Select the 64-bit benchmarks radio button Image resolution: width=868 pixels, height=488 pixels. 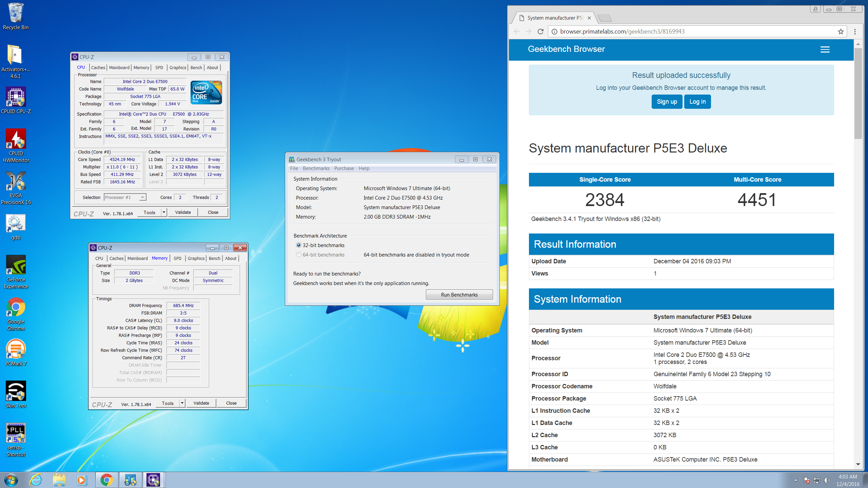299,255
